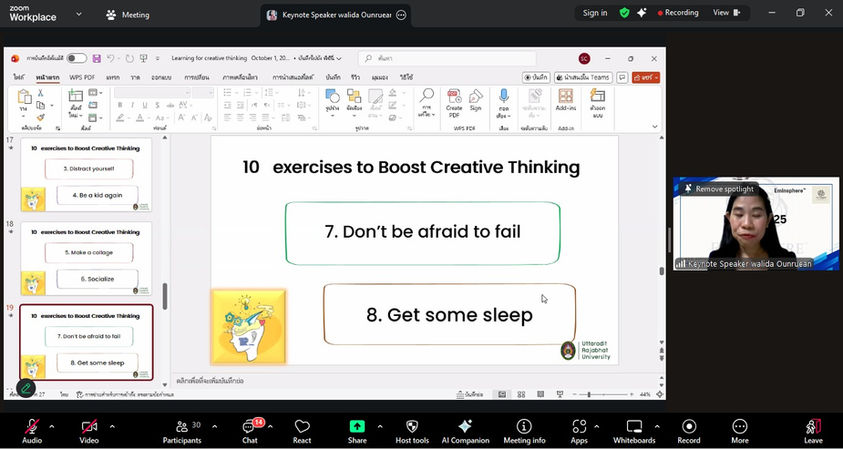
Task: Click the Present in Teams button
Action: pyautogui.click(x=583, y=77)
